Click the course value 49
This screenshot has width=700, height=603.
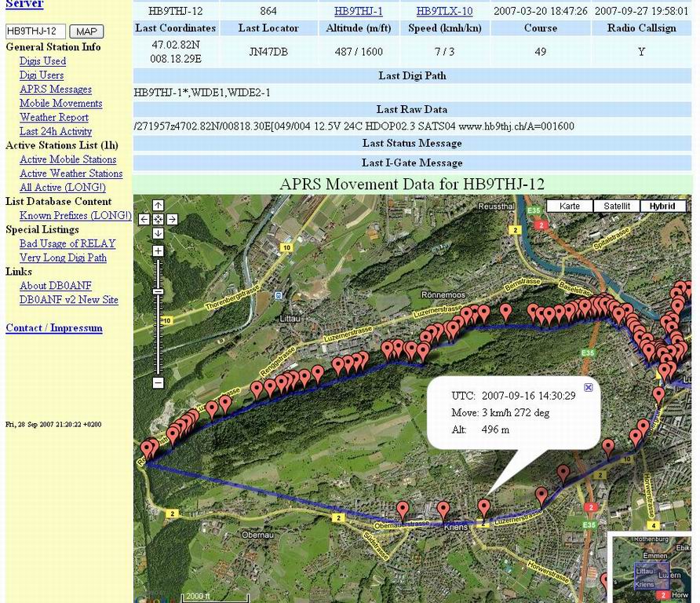(x=541, y=52)
